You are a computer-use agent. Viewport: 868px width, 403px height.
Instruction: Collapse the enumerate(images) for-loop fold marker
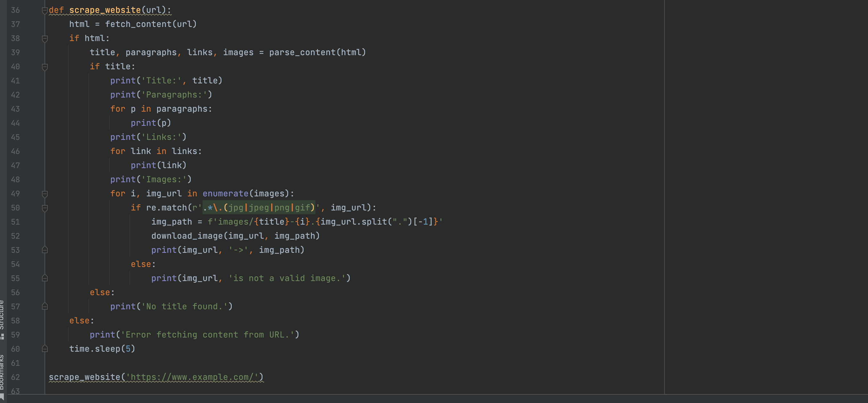tap(45, 194)
